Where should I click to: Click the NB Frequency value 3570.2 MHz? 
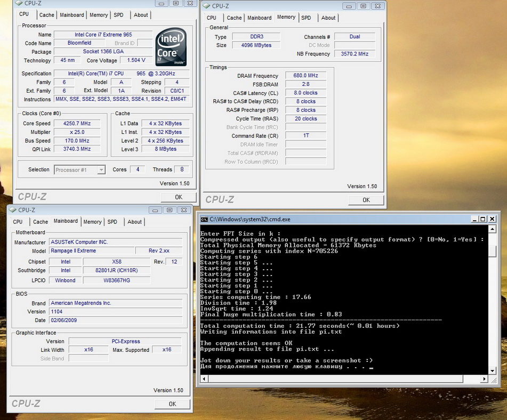tap(355, 54)
